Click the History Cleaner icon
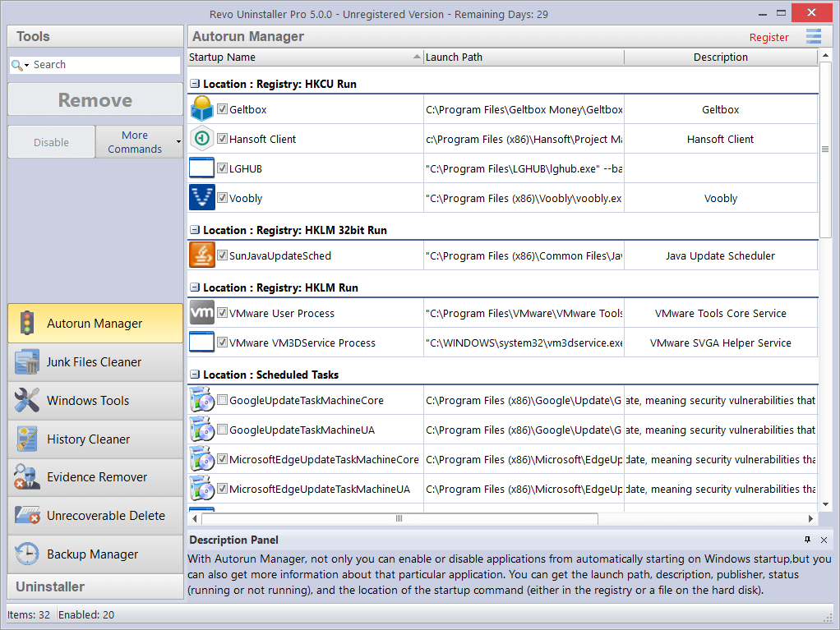Viewport: 840px width, 630px height. [x=27, y=439]
